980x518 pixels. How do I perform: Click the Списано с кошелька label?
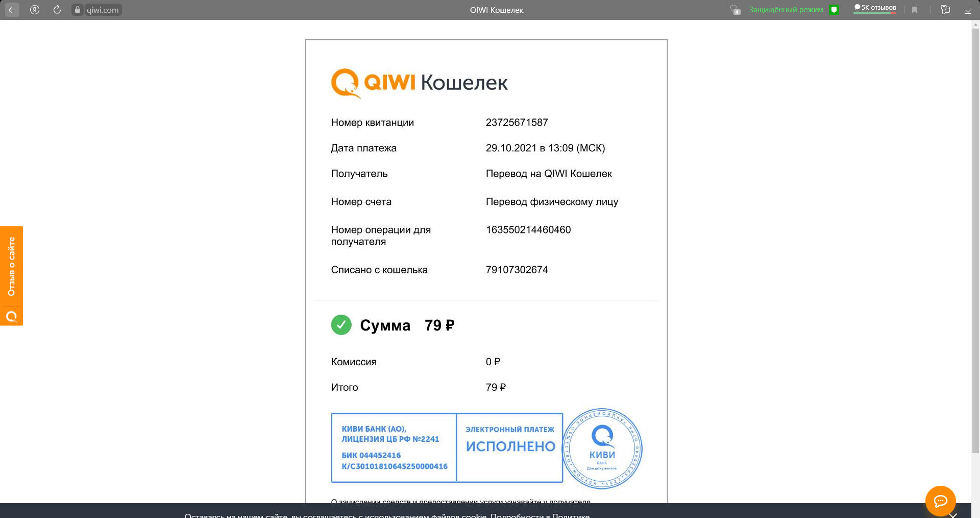point(379,270)
